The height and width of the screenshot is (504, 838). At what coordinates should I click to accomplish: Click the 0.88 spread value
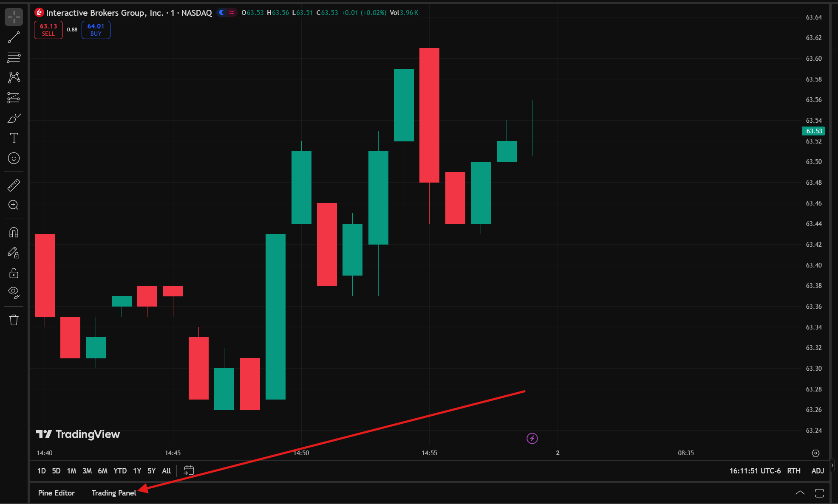[x=72, y=30]
